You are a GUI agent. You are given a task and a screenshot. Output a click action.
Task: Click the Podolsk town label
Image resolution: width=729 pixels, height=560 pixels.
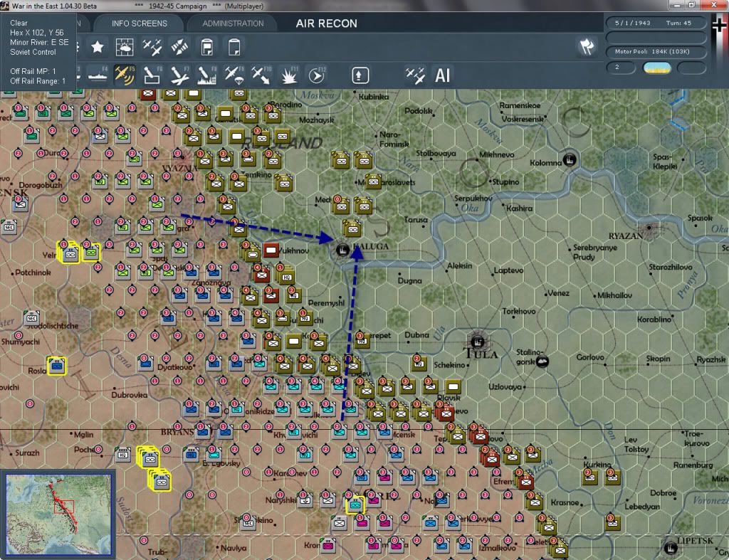[419, 110]
